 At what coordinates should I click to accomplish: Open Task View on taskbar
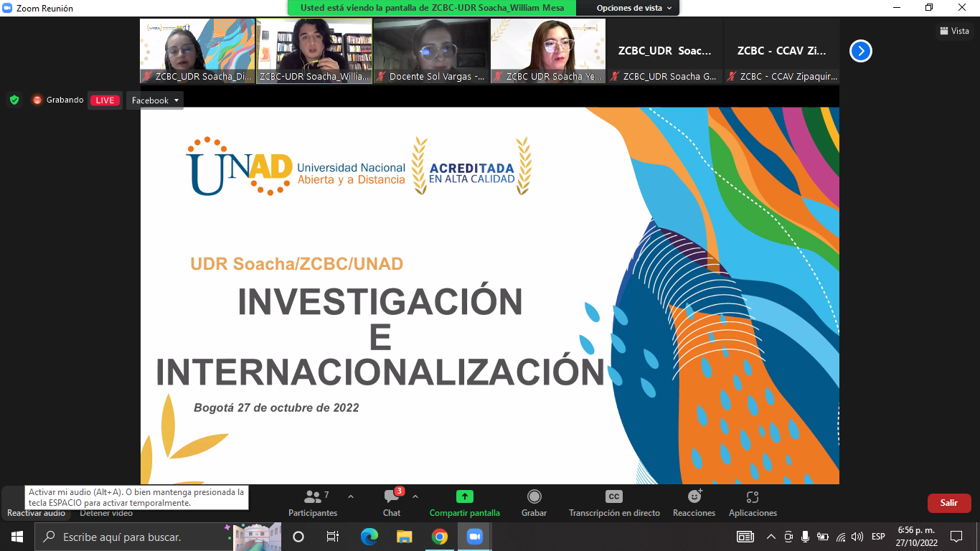[333, 537]
